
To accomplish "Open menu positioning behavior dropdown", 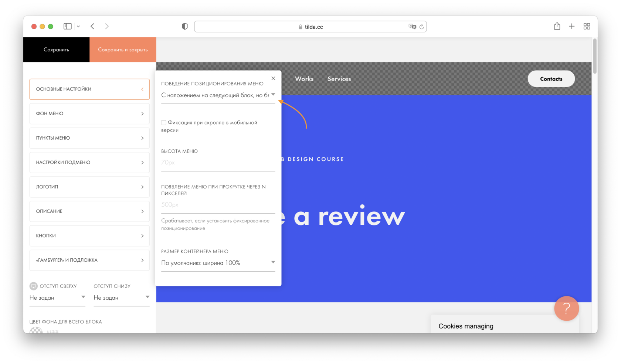I will coord(218,95).
